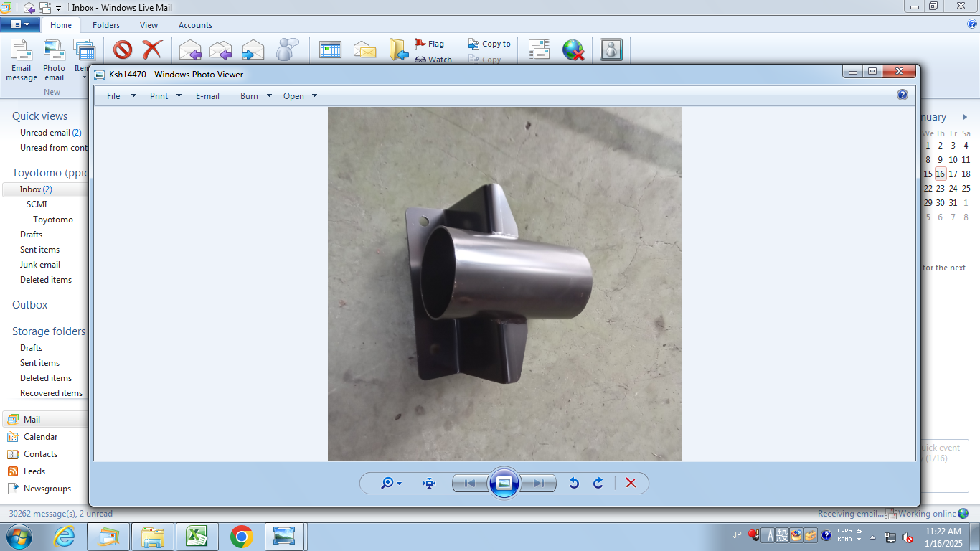Click the Copy to button
The height and width of the screenshot is (551, 980).
pyautogui.click(x=489, y=44)
